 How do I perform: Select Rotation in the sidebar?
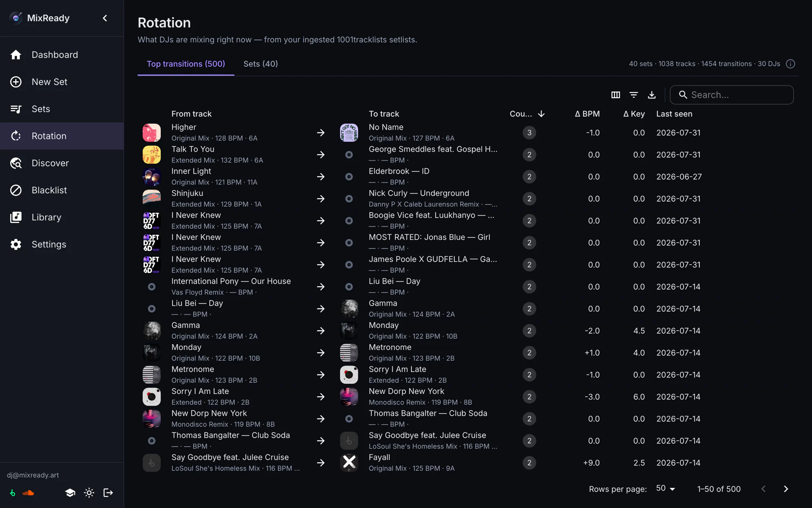(x=62, y=136)
